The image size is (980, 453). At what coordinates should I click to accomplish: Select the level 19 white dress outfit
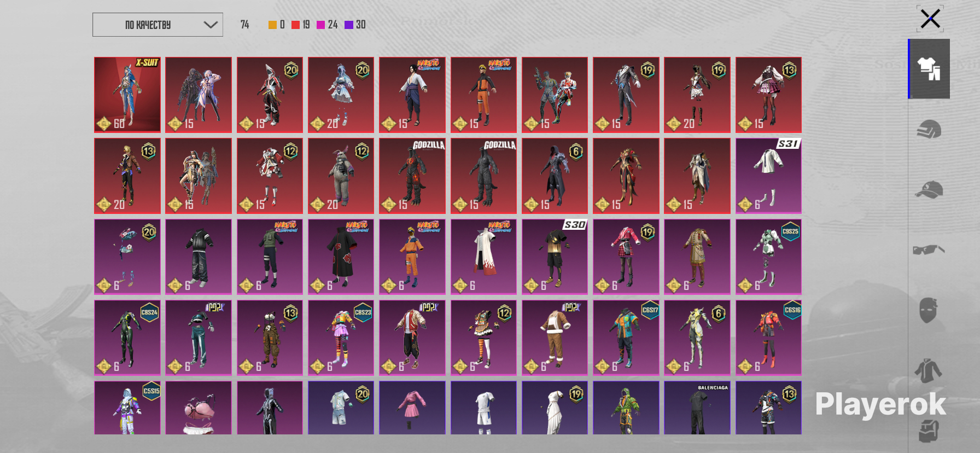coord(555,408)
